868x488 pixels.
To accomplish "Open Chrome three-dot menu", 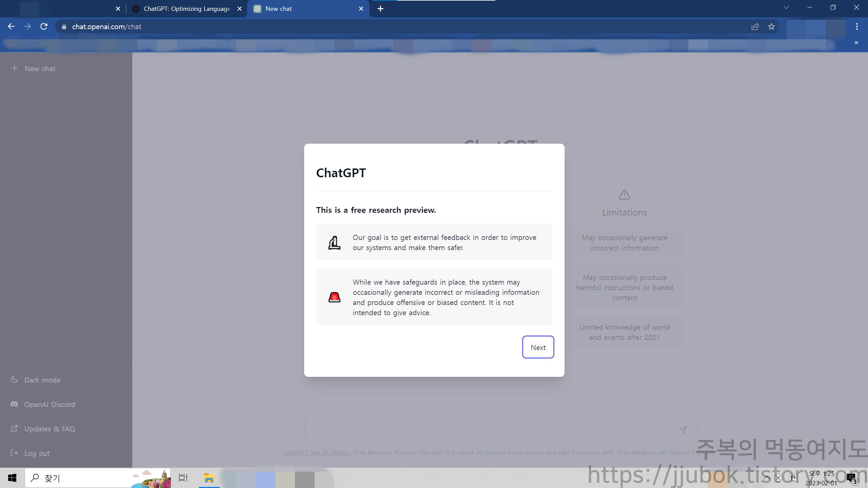I will 857,26.
